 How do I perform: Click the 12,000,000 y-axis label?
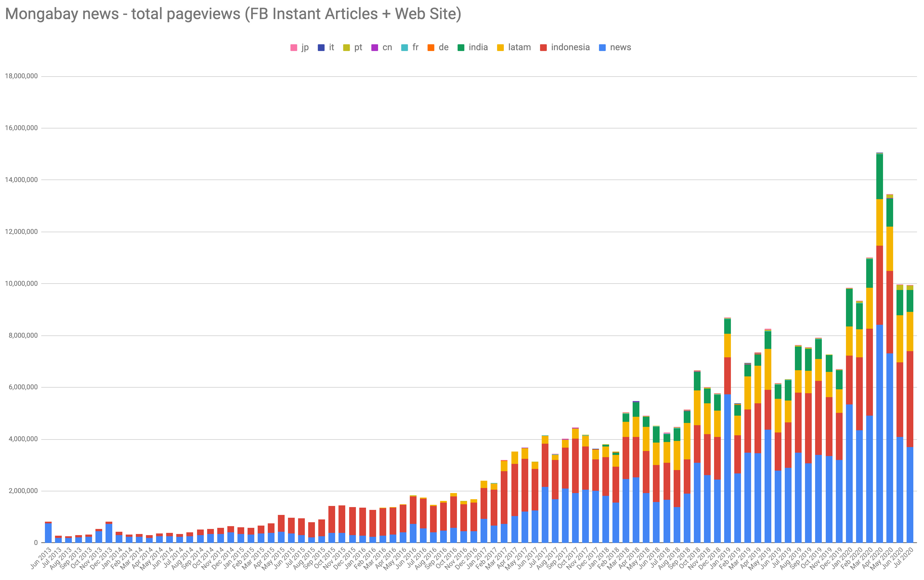21,232
